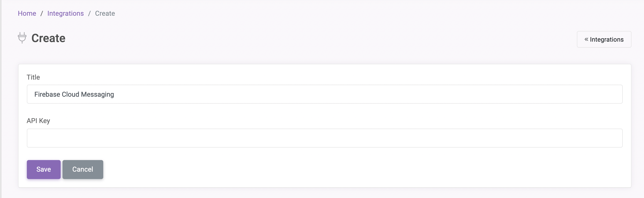Image resolution: width=644 pixels, height=198 pixels.
Task: Click the API Key field label
Action: 38,121
